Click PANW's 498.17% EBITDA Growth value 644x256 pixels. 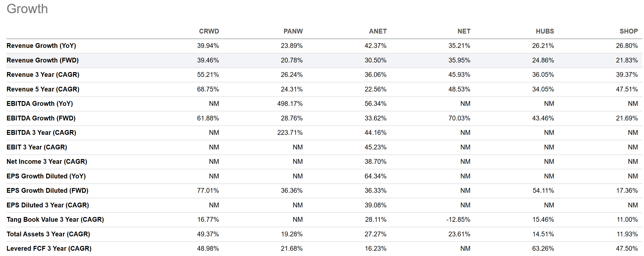(x=290, y=104)
